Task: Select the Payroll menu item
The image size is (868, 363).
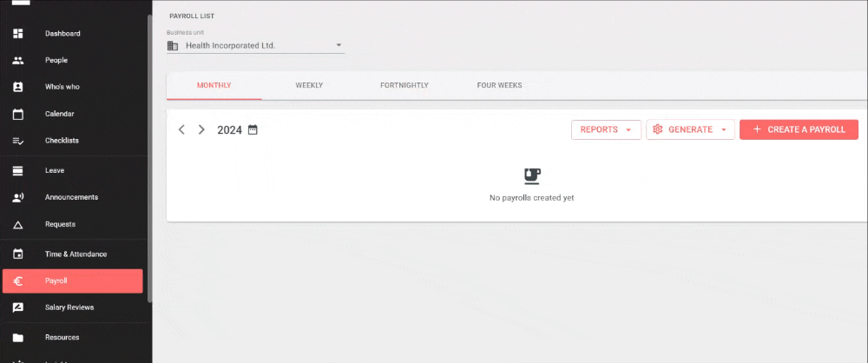Action: coord(73,281)
